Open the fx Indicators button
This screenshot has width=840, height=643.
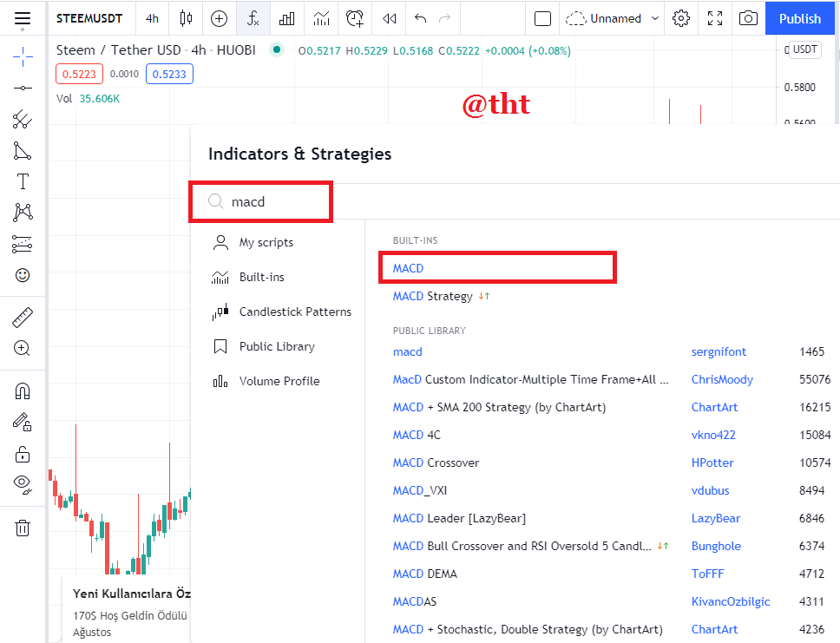pyautogui.click(x=253, y=19)
